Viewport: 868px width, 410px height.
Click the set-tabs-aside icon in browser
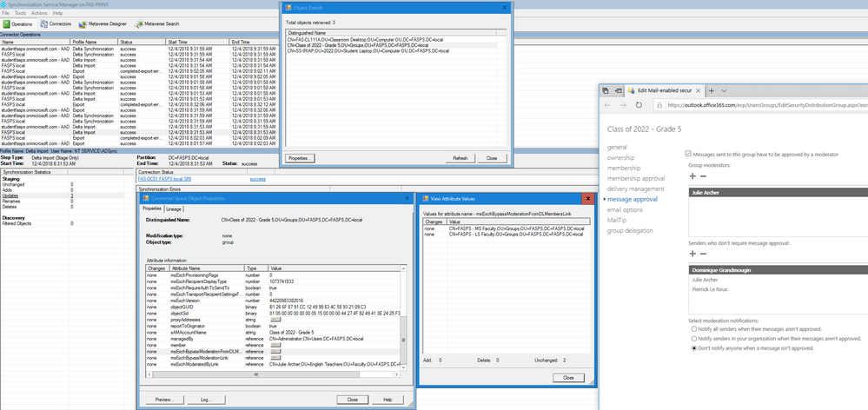pyautogui.click(x=618, y=90)
